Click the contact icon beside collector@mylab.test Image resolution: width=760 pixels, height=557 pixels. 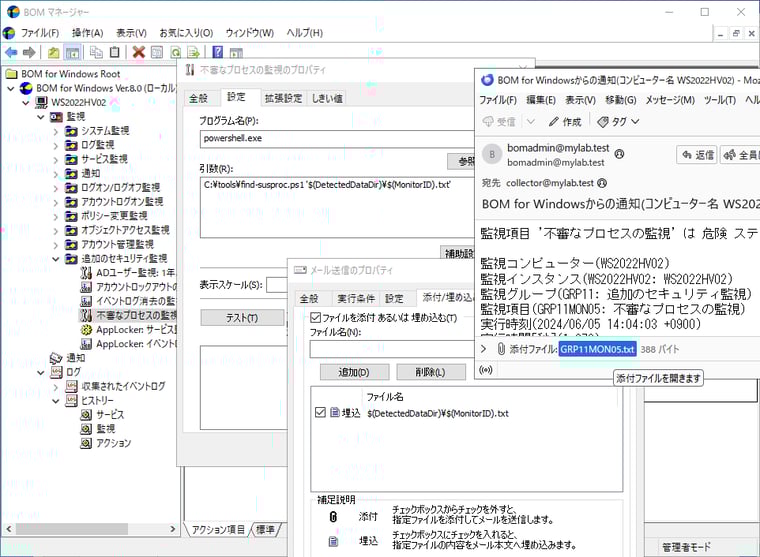[602, 183]
